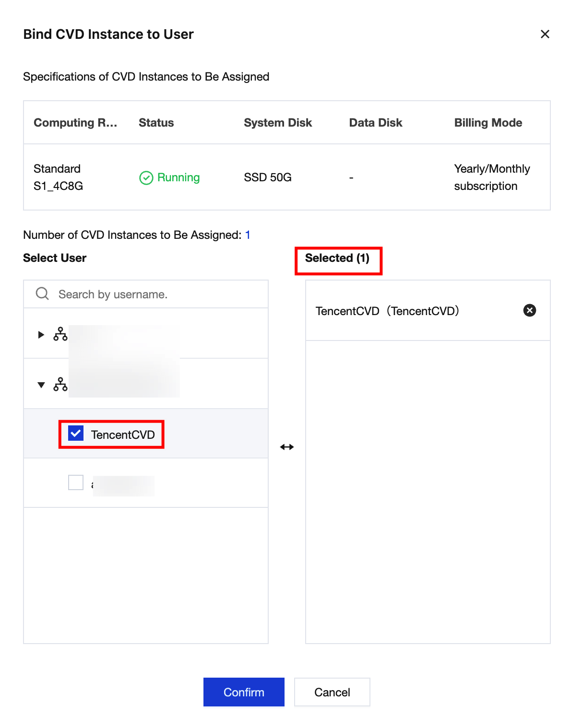Click the Status column header
This screenshot has width=571, height=728.
[156, 123]
